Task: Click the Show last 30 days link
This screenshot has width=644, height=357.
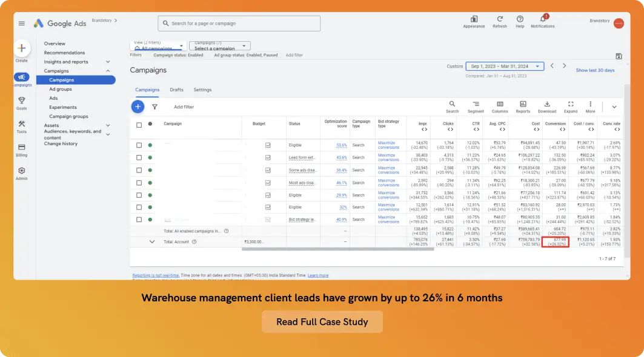Action: pos(595,70)
